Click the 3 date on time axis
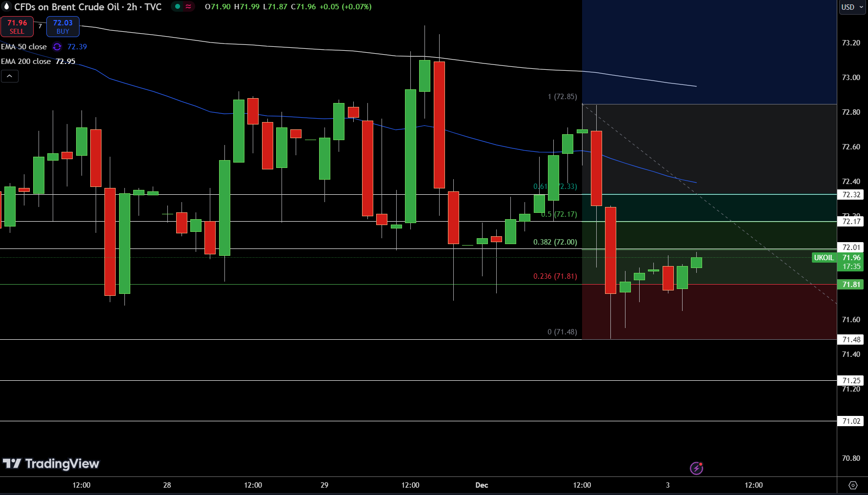The width and height of the screenshot is (868, 495). click(x=668, y=485)
